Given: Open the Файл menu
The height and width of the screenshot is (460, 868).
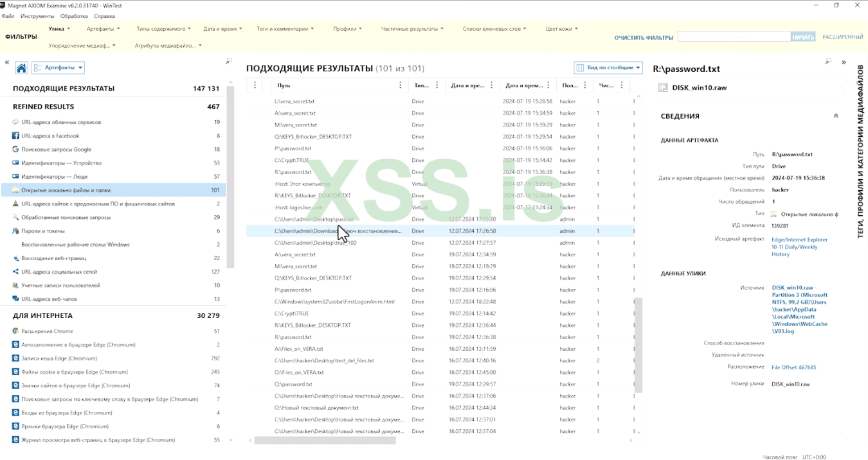Looking at the screenshot, I should (8, 16).
